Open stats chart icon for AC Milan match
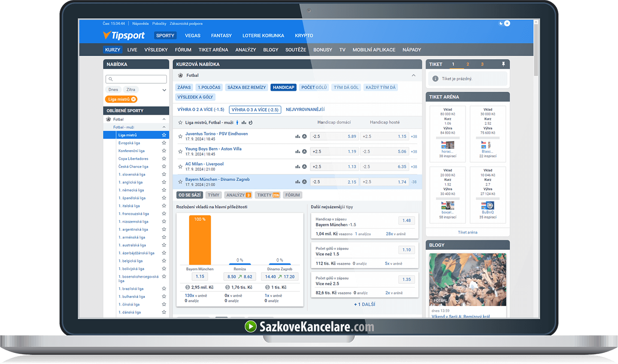This screenshot has height=364, width=618. point(297,166)
